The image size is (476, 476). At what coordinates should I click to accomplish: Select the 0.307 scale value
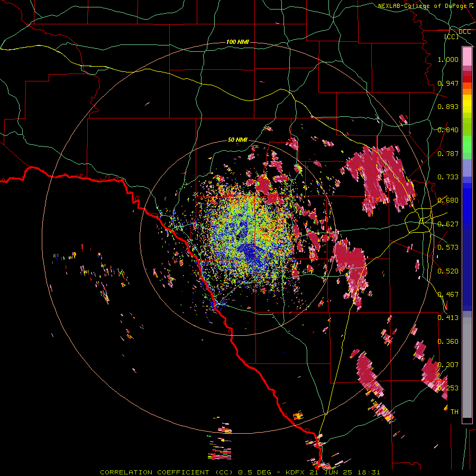[448, 365]
